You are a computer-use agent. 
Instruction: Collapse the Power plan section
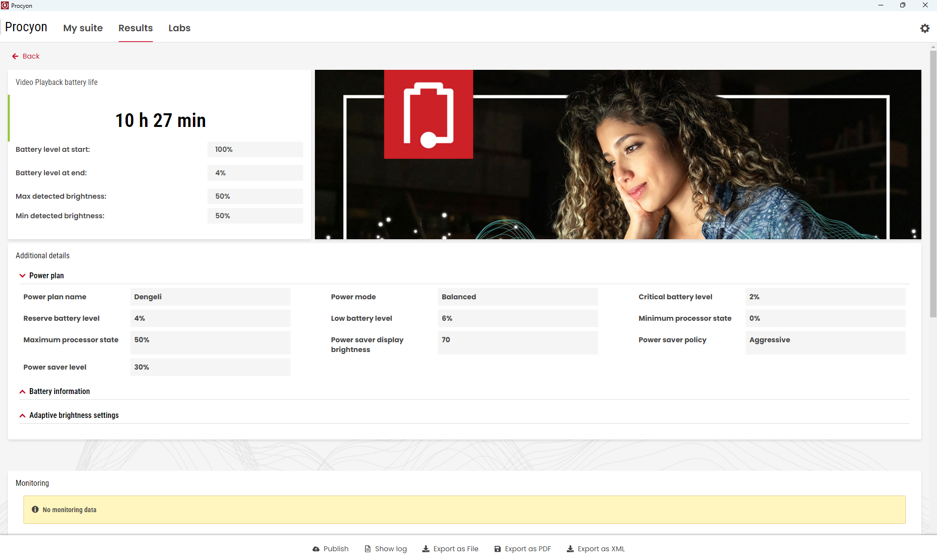[x=22, y=276]
